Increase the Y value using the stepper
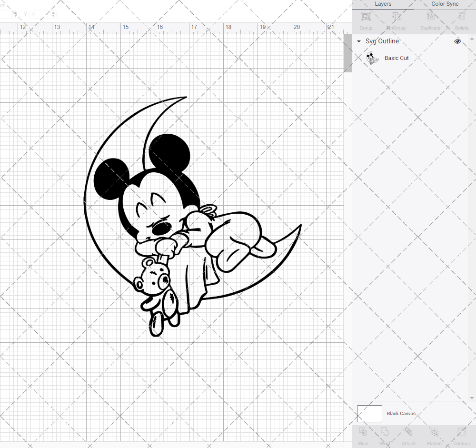 point(53,12)
